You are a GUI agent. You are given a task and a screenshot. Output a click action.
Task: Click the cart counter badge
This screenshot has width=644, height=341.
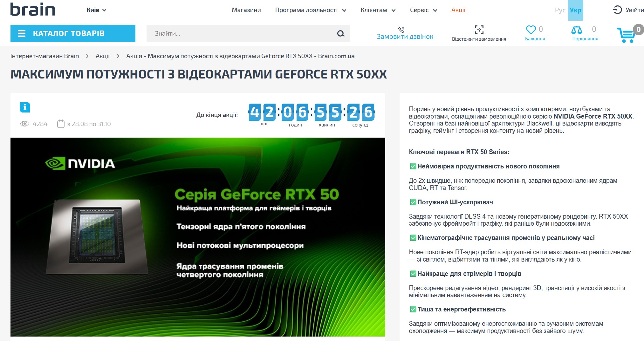pyautogui.click(x=638, y=30)
